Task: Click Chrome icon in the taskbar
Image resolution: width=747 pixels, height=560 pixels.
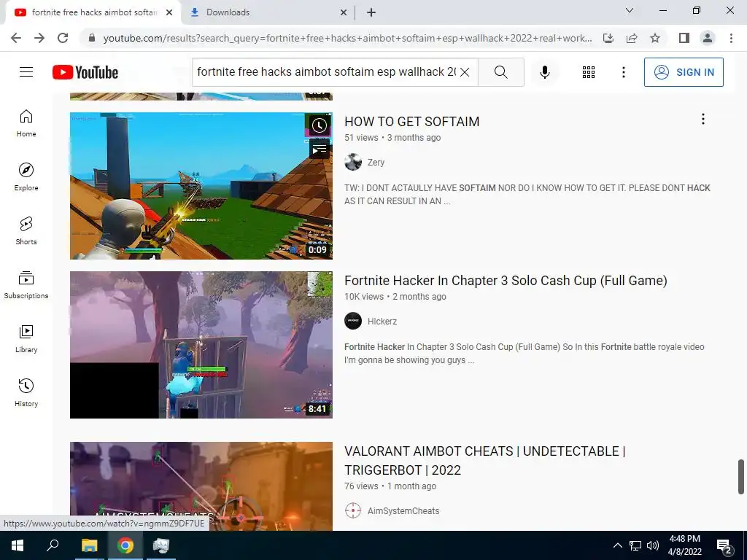Action: (x=125, y=545)
